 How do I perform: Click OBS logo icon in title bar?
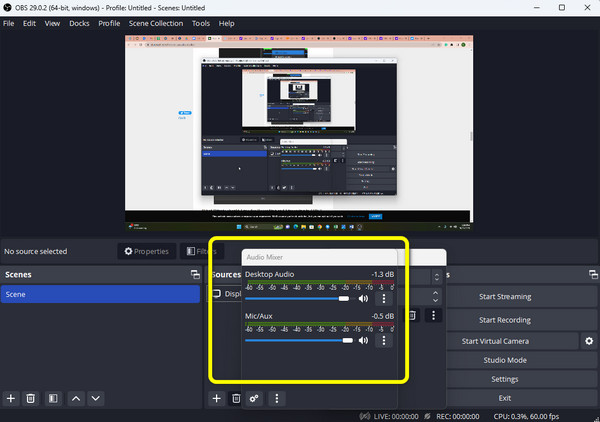[x=7, y=8]
